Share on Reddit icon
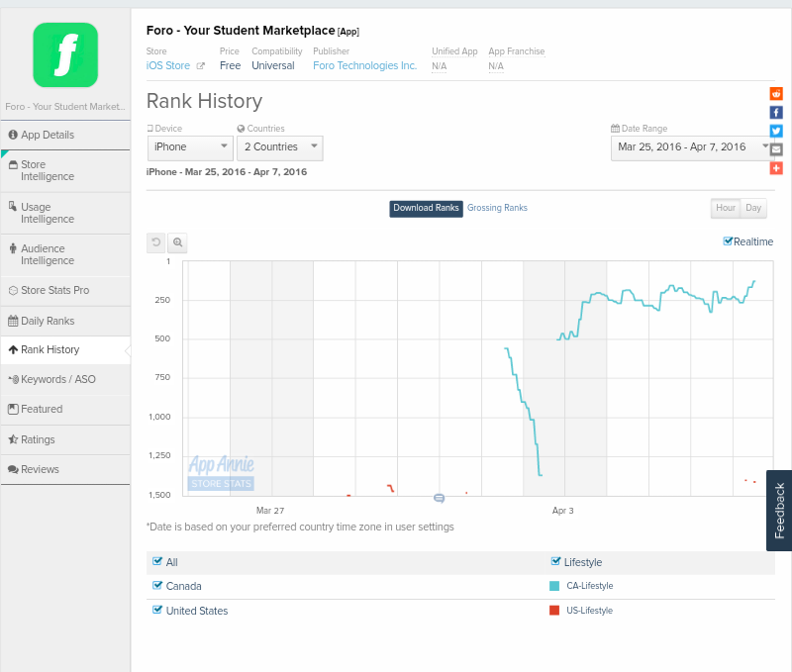 click(x=776, y=94)
